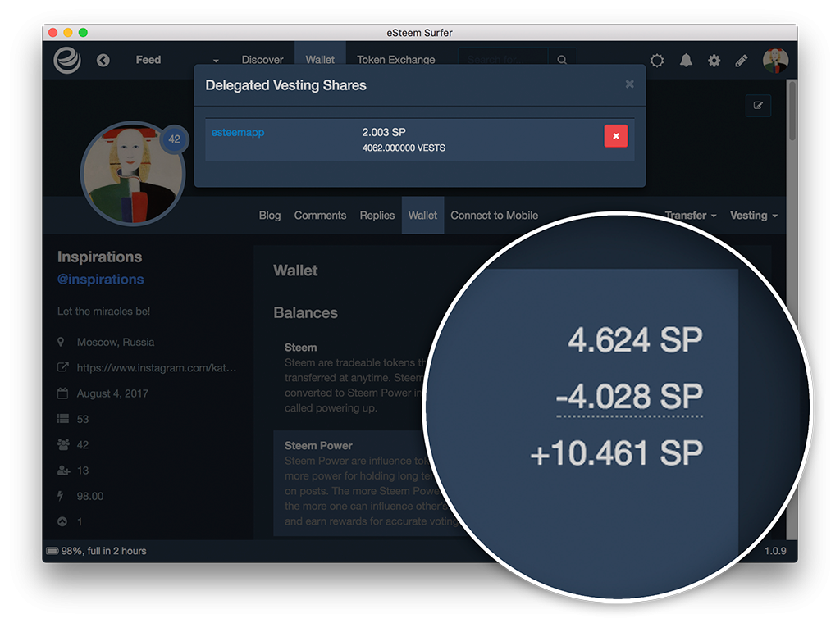Open the instagram.com website link
This screenshot has width=840, height=623.
tap(157, 368)
